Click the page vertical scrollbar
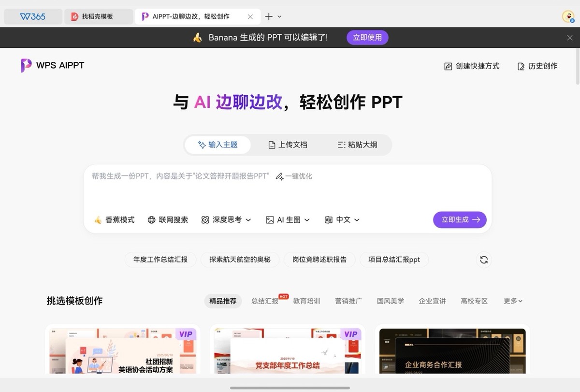 (577, 67)
